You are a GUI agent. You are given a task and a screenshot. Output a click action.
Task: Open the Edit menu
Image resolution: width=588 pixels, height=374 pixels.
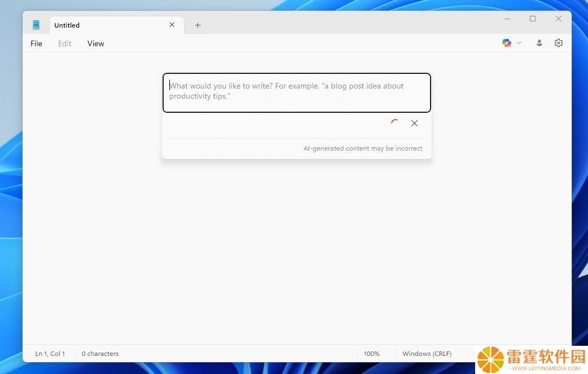click(x=64, y=43)
